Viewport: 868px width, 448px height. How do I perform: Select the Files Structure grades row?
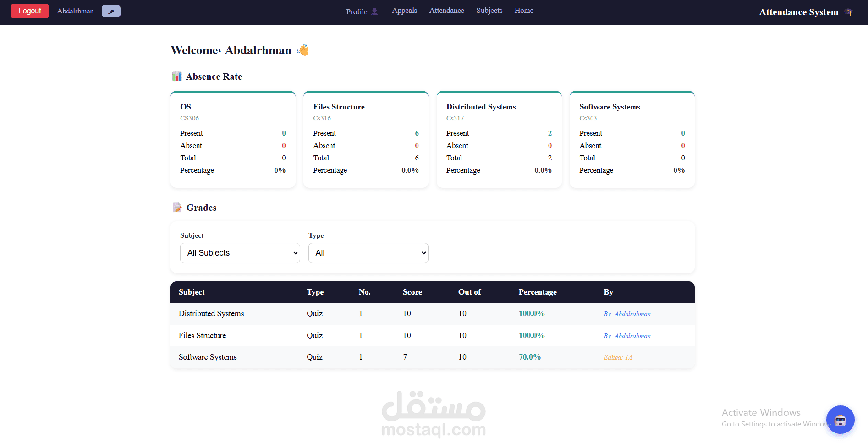433,336
